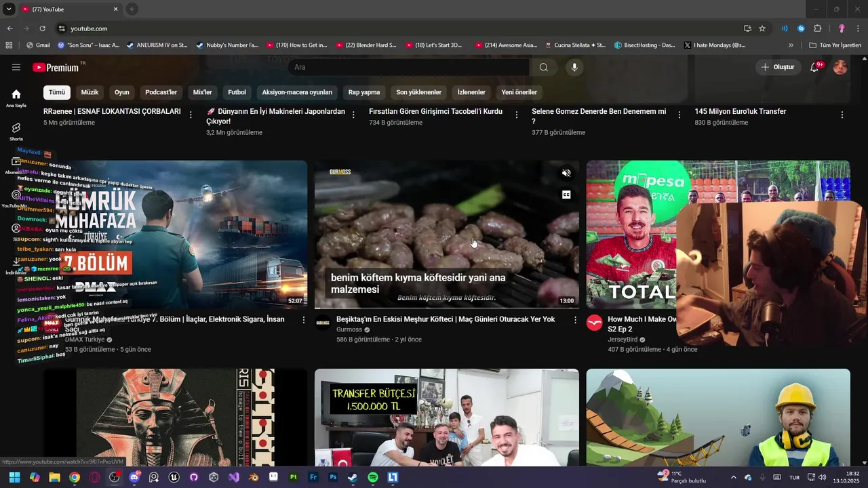The image size is (868, 488).
Task: Open the account avatar menu
Action: point(840,67)
